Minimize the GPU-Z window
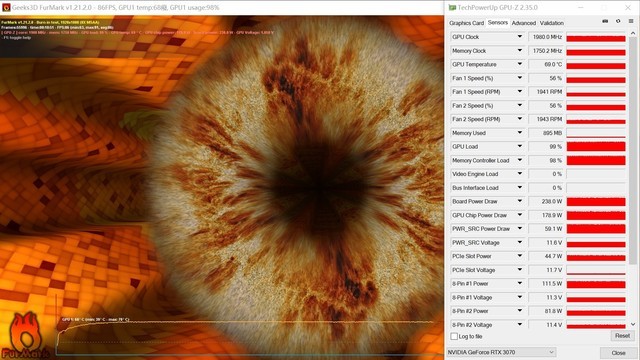640x360 pixels. pyautogui.click(x=581, y=7)
